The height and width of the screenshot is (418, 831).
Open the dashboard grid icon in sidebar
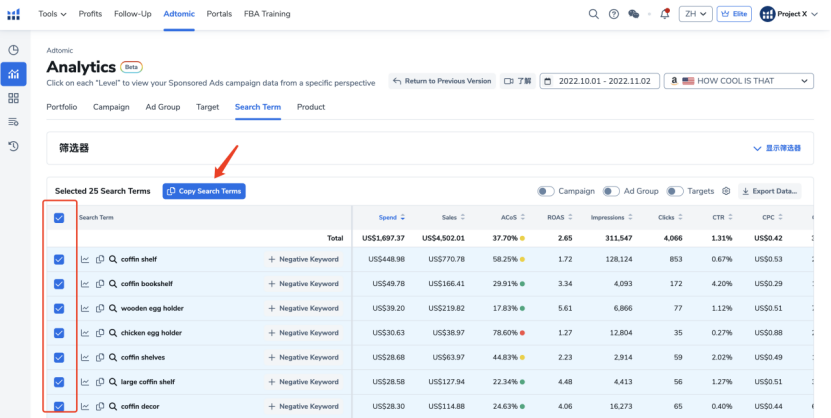[14, 98]
